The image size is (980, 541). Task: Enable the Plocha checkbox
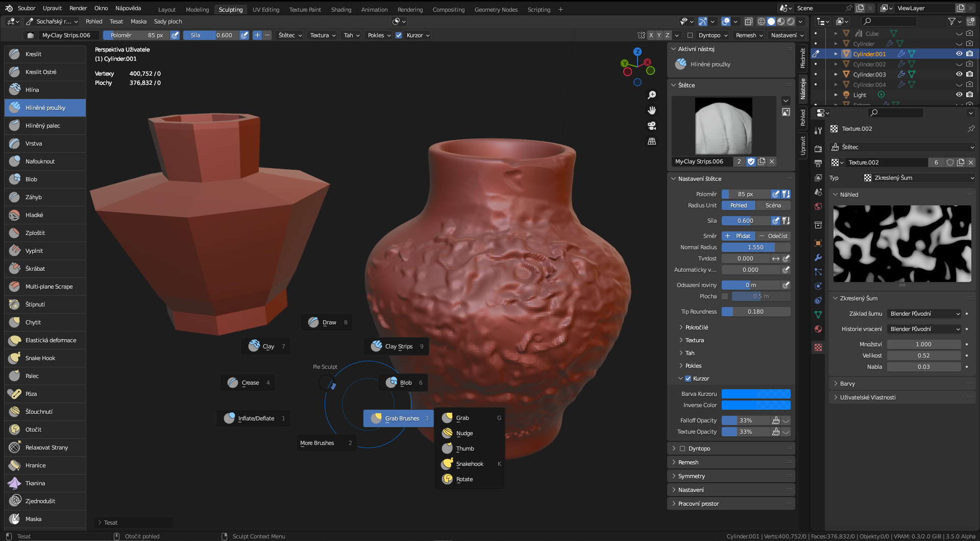(x=725, y=296)
